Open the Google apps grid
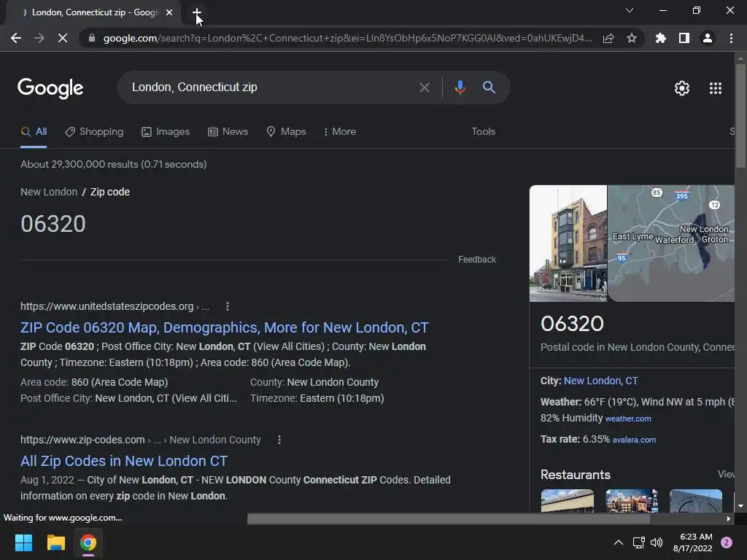 (716, 88)
